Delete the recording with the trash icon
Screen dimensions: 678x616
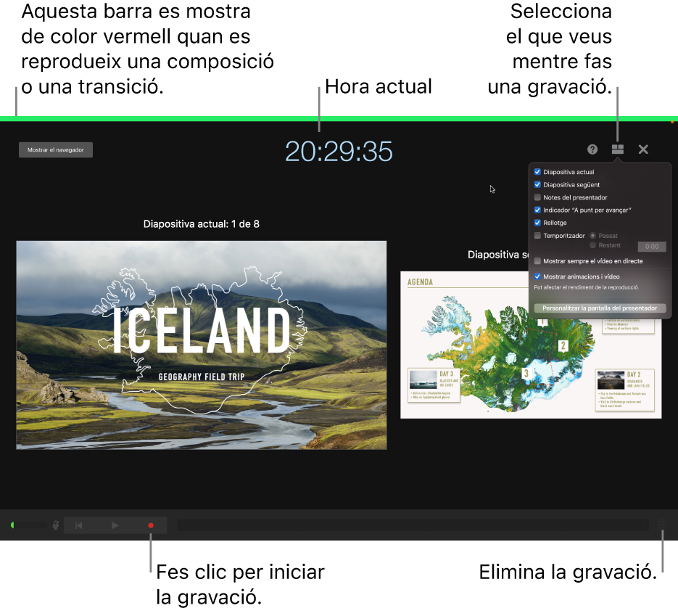[x=661, y=525]
